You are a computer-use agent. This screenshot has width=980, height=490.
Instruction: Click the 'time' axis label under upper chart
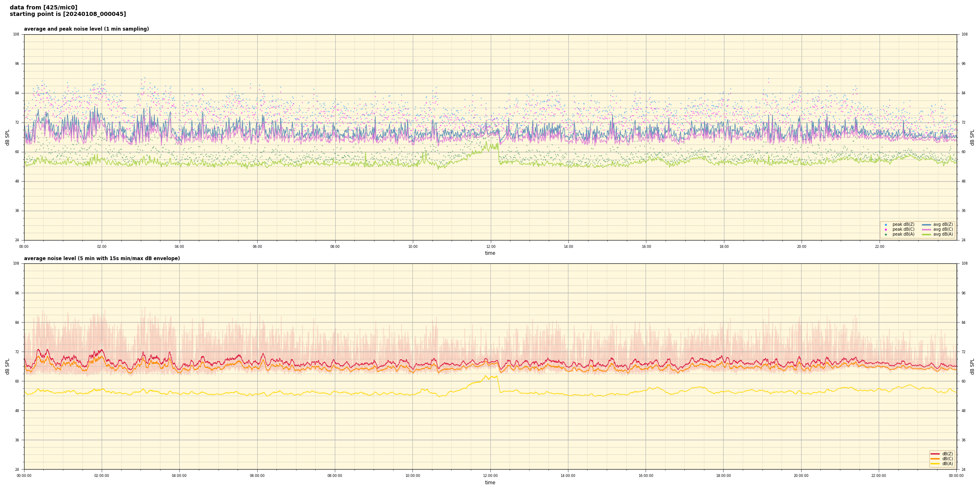490,253
